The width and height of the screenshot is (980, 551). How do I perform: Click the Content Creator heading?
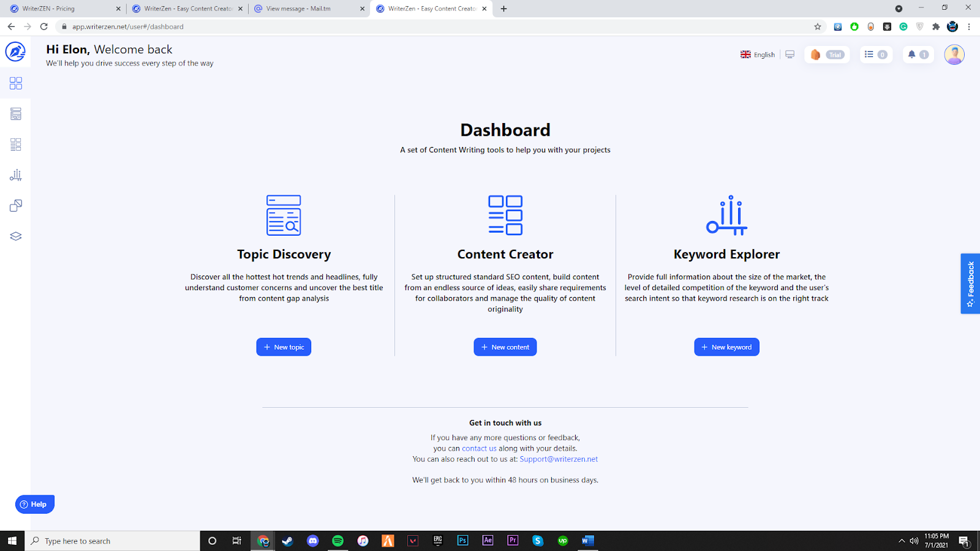point(505,254)
